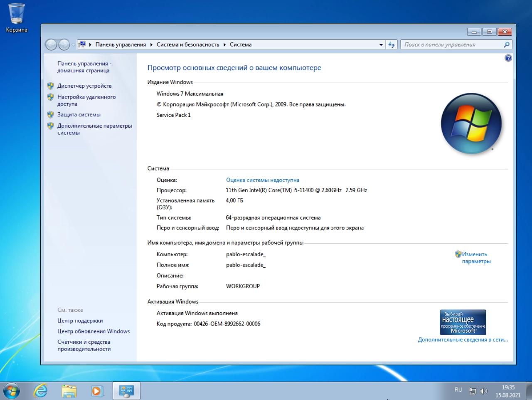This screenshot has height=400, width=532.
Task: Open clock showing 19:35 15.08.2021
Action: click(508, 391)
